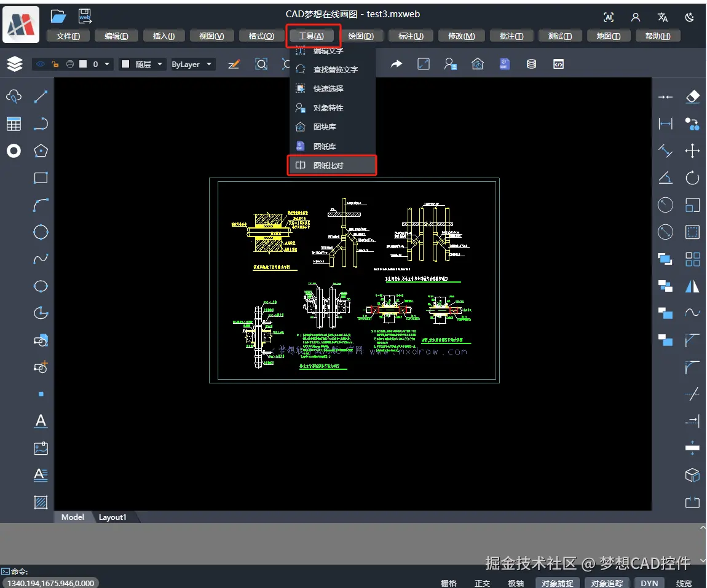Click the AI assistant icon
Screen dimensions: 707x588
click(609, 17)
